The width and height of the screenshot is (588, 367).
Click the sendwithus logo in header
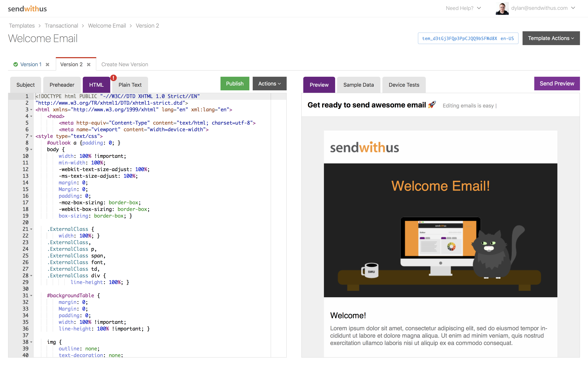coord(27,9)
